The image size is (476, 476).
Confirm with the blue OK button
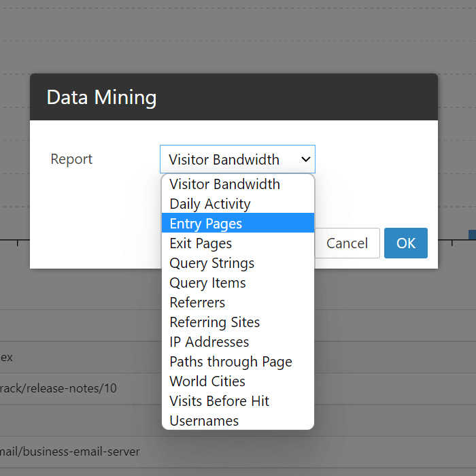coord(406,243)
